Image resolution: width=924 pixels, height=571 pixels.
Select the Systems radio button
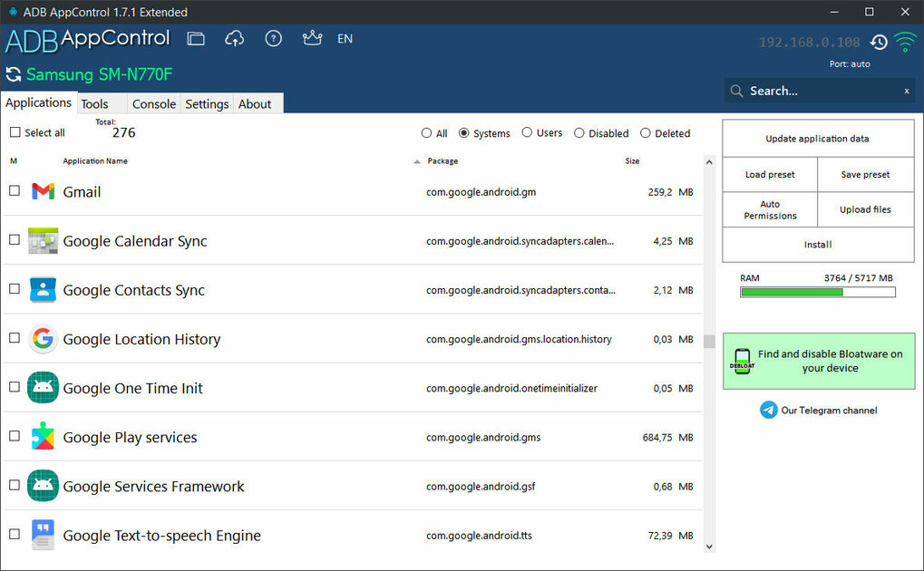pyautogui.click(x=463, y=132)
